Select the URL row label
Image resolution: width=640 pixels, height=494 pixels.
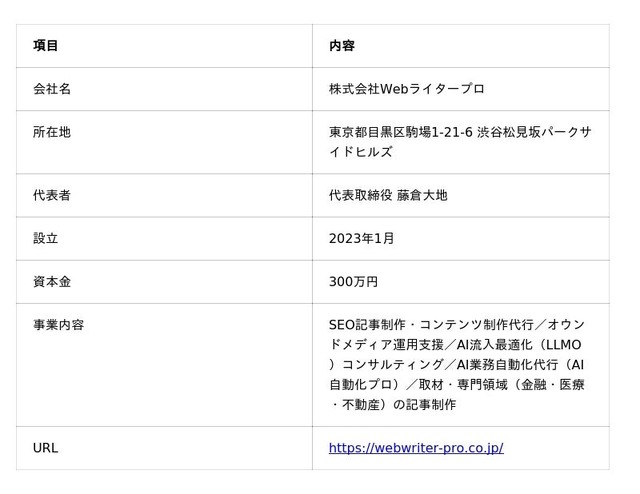tap(45, 448)
